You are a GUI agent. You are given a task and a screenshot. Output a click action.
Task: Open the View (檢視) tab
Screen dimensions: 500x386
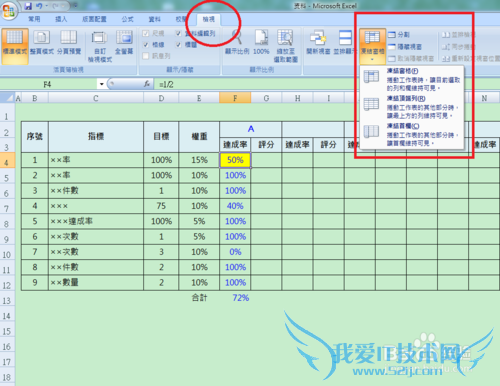(208, 19)
